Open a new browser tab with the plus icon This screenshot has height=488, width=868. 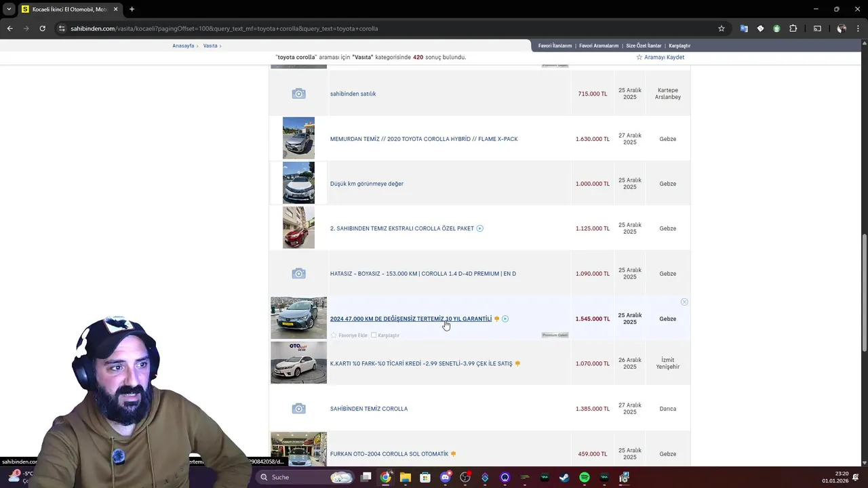[x=132, y=9]
